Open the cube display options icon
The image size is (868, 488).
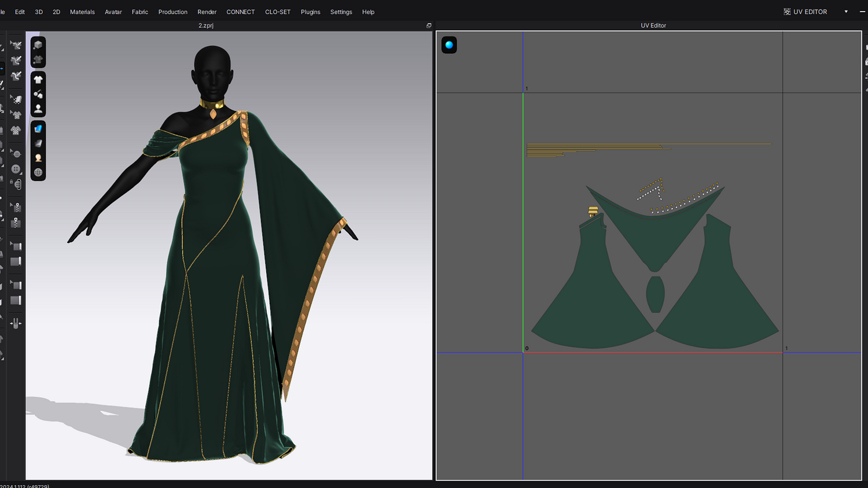pos(38,45)
